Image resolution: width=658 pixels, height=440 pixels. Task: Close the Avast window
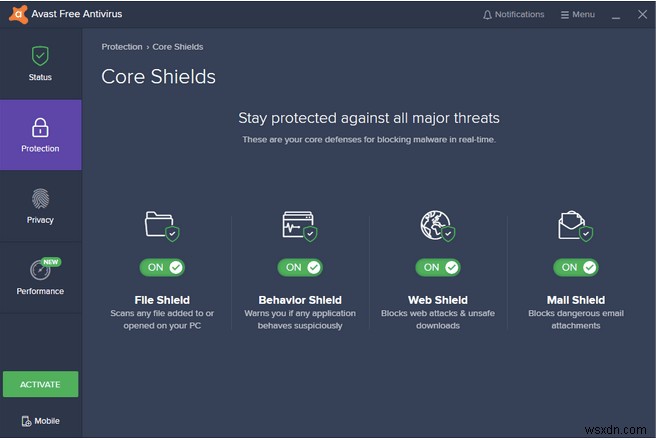click(639, 15)
